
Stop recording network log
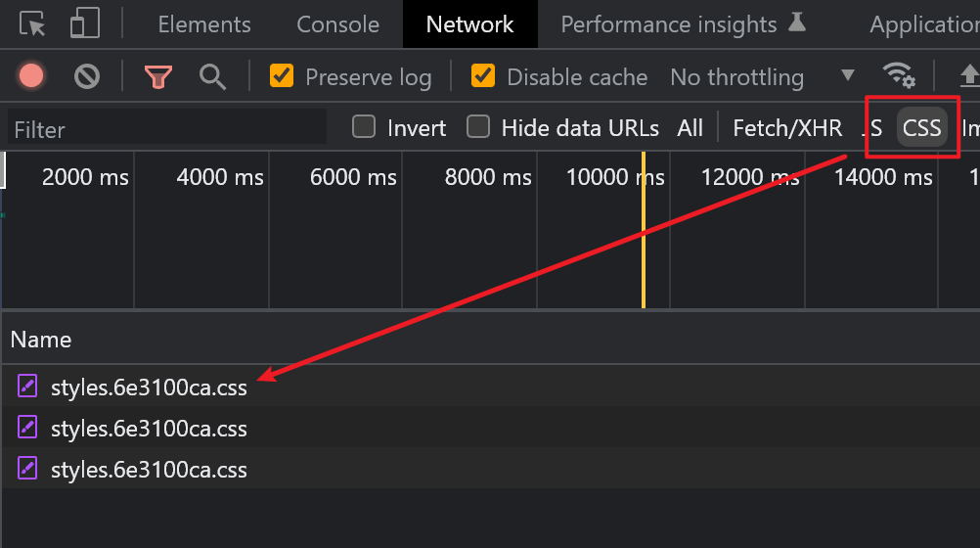tap(31, 76)
